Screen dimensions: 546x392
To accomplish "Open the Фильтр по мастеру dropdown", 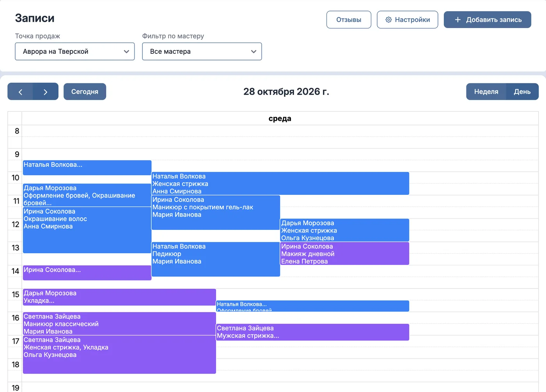I will point(202,51).
